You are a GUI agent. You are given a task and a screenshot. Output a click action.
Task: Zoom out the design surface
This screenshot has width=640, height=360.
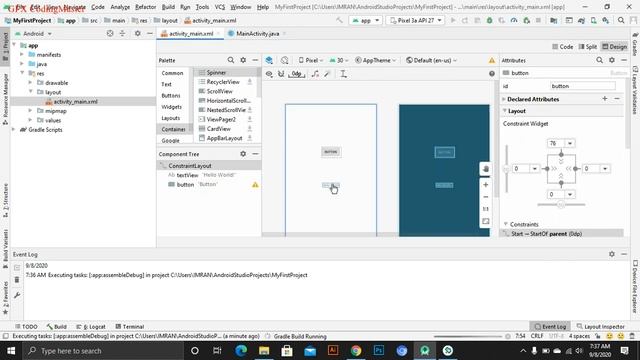click(x=486, y=197)
